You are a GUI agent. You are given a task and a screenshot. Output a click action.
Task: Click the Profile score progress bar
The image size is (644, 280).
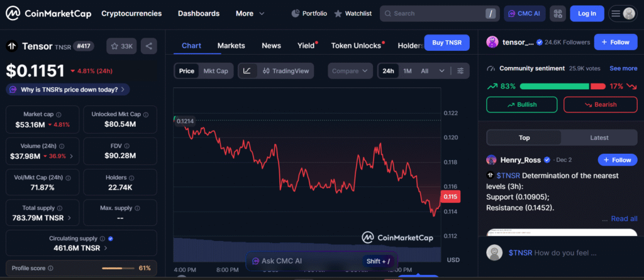118,268
